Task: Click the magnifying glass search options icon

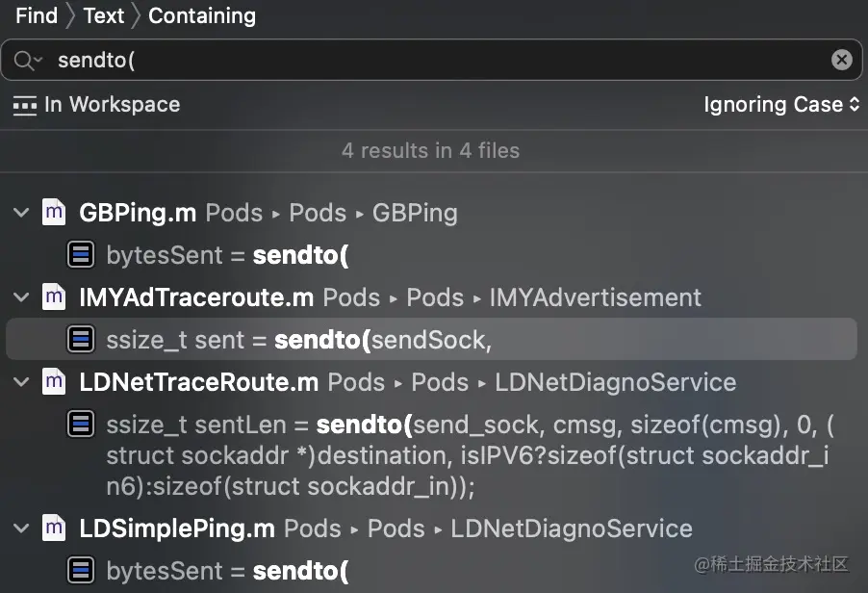Action: click(x=28, y=61)
